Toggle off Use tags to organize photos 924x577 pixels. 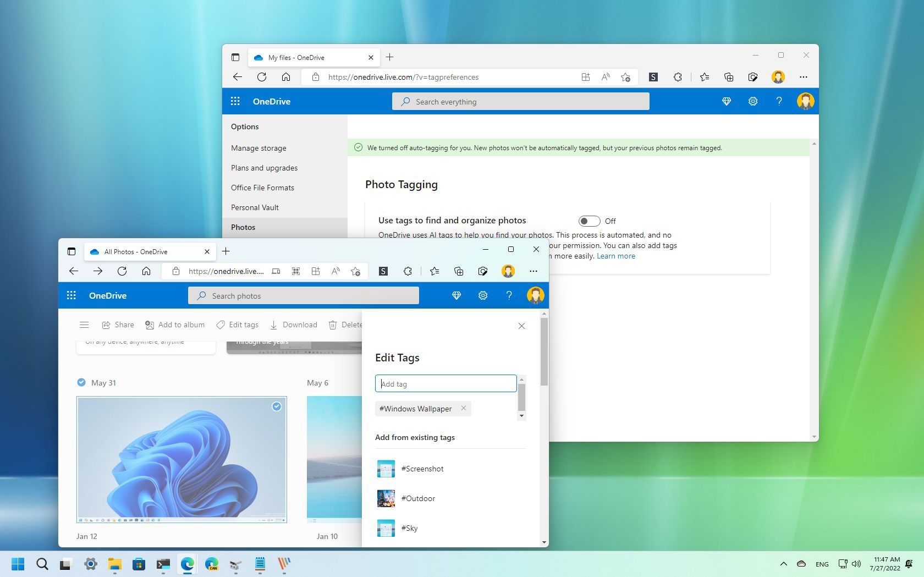588,221
